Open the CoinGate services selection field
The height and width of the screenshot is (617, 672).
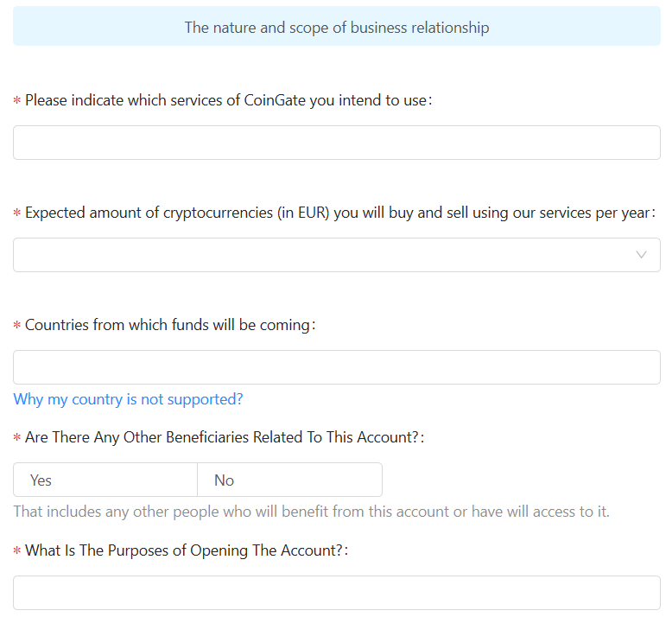click(x=336, y=143)
